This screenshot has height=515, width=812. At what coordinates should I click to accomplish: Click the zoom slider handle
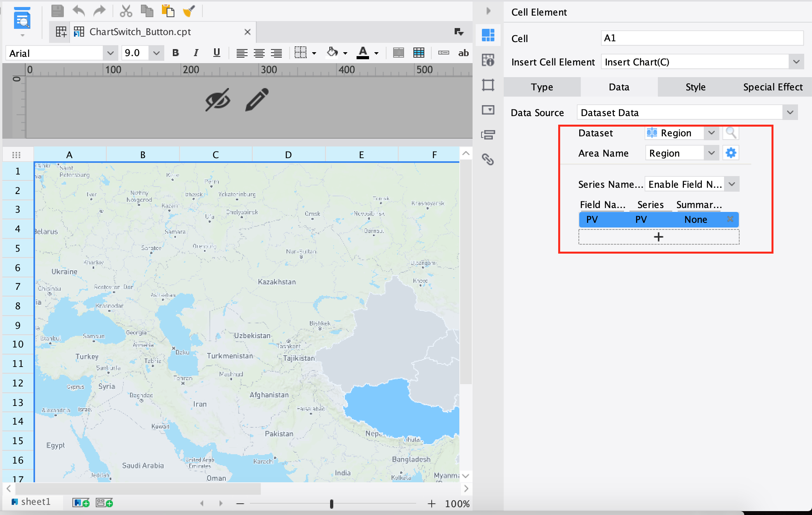pos(332,504)
